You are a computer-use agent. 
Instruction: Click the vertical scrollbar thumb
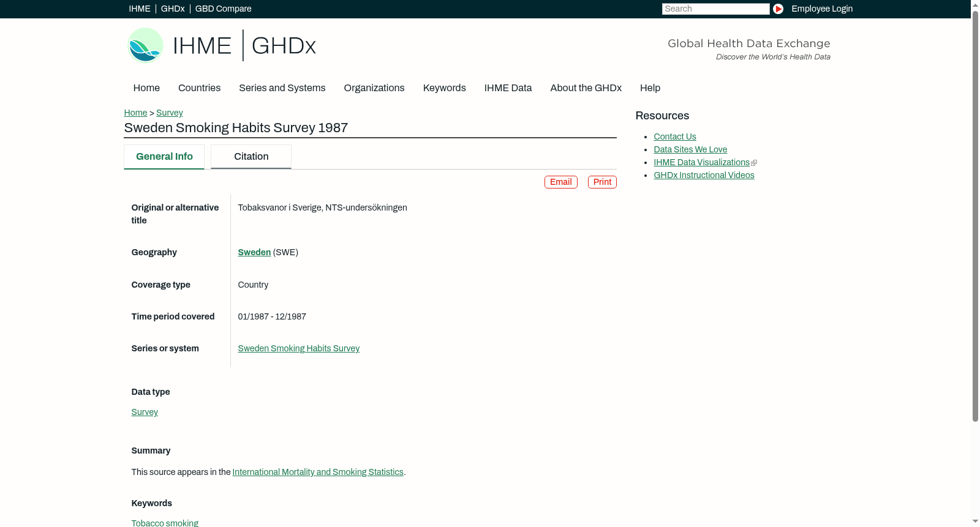click(975, 215)
